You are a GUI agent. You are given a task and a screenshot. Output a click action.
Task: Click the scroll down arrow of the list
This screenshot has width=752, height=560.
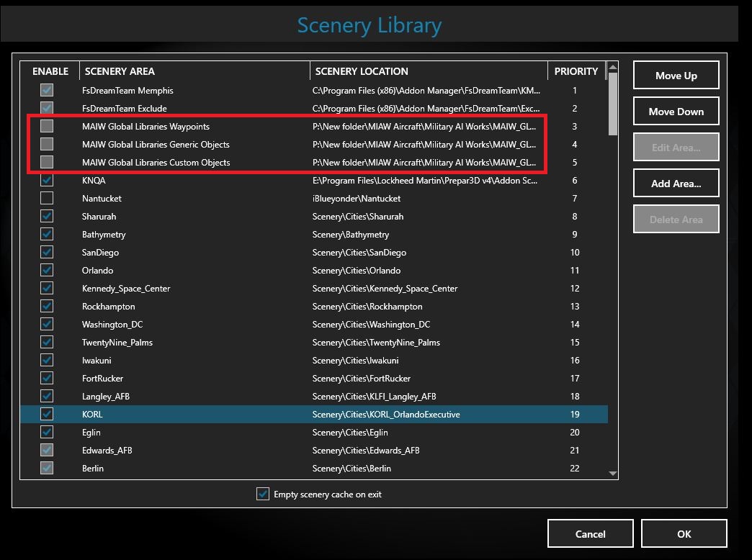tap(612, 473)
